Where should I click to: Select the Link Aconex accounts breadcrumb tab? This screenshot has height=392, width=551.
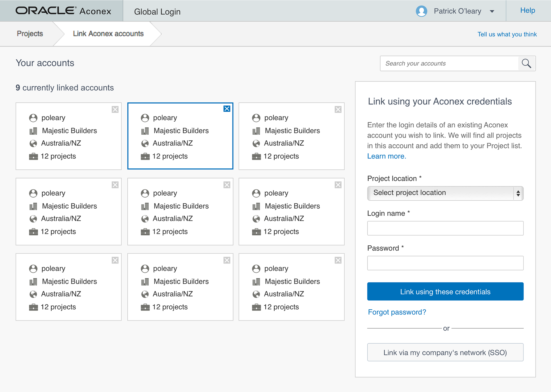[x=108, y=34]
